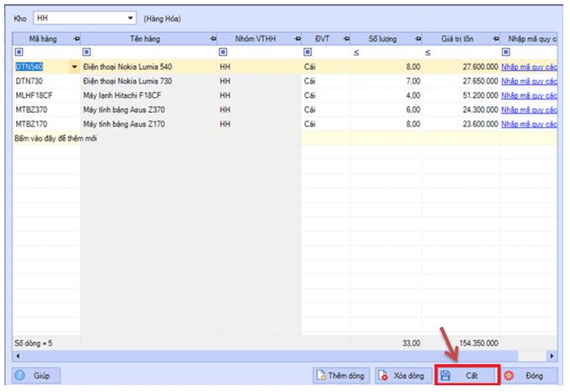This screenshot has height=392, width=570.
Task: Open help with the Giúp button
Action: tap(36, 376)
